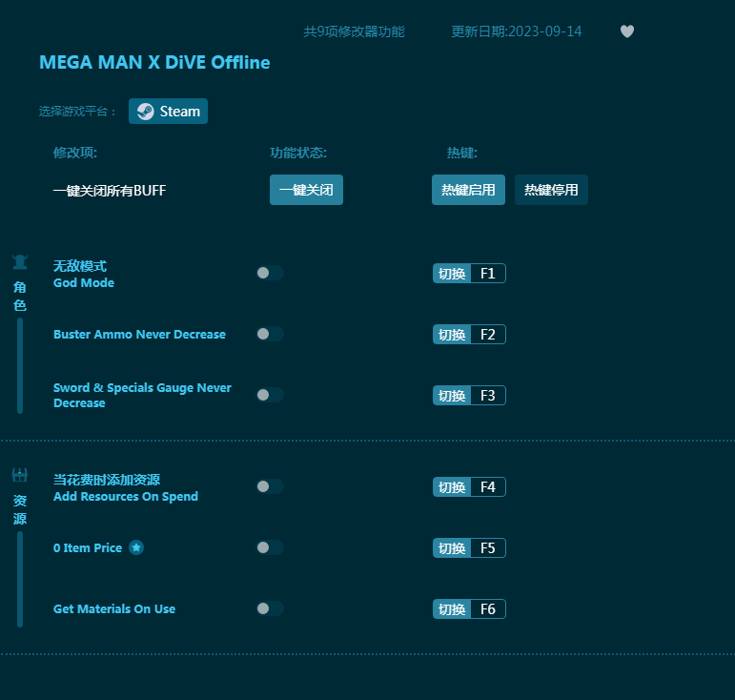Enable hotkeys with 热键启用 button

pyautogui.click(x=468, y=190)
